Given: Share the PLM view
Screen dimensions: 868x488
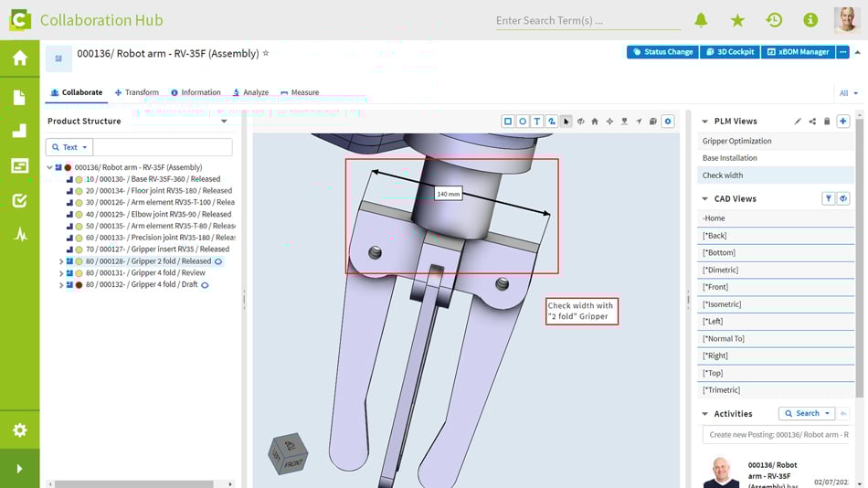Looking at the screenshot, I should click(x=812, y=121).
